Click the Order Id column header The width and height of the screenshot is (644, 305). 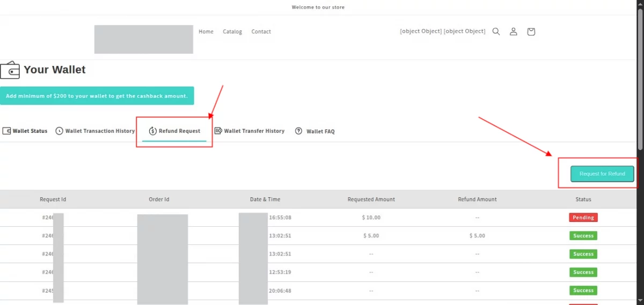(x=159, y=199)
